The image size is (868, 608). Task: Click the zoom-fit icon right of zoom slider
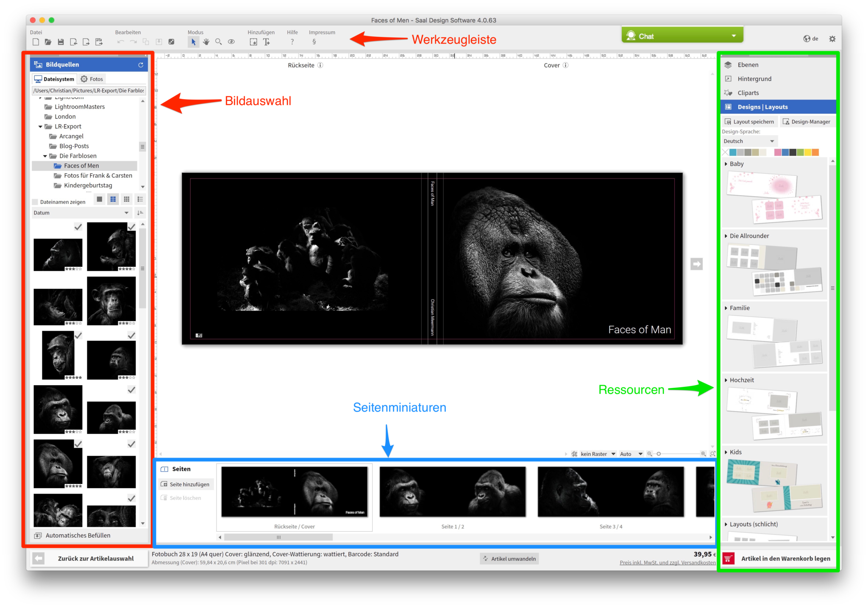[x=713, y=454]
